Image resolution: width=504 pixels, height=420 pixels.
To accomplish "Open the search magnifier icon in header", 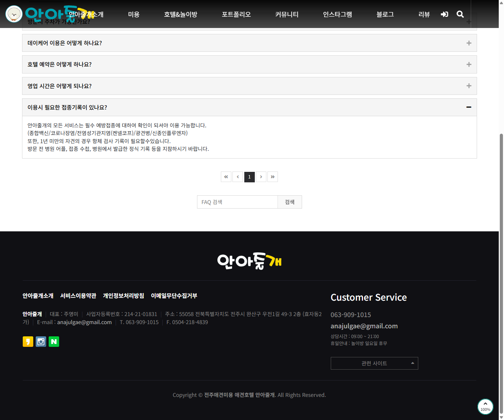I will pyautogui.click(x=460, y=14).
